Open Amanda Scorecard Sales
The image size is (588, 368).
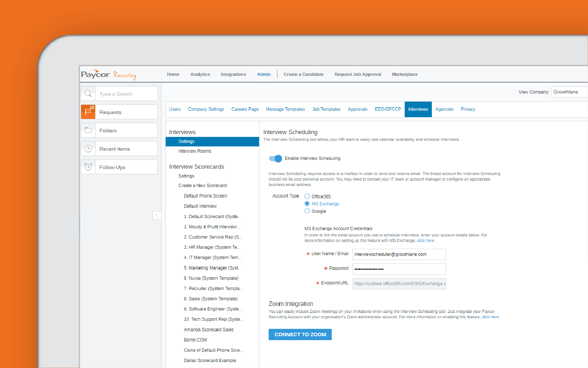tap(209, 330)
